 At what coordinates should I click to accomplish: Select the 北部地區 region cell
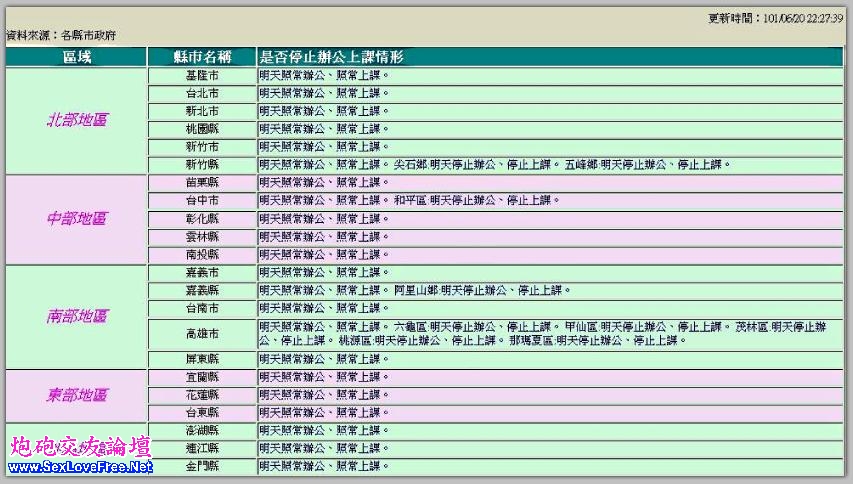click(x=77, y=120)
